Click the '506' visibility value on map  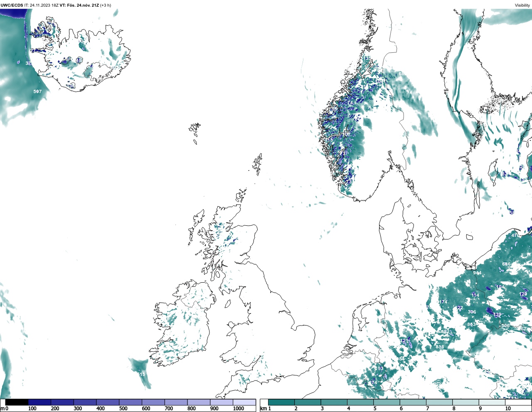(505, 326)
